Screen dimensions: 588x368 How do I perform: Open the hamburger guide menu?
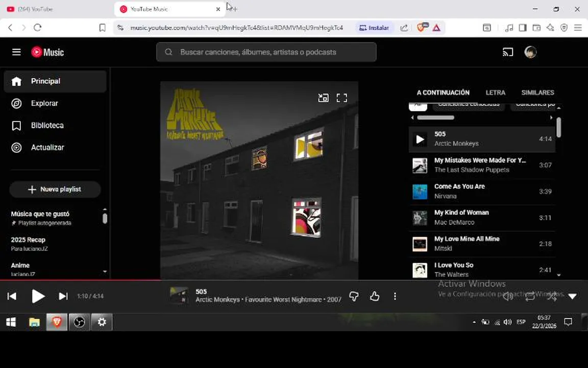point(16,52)
